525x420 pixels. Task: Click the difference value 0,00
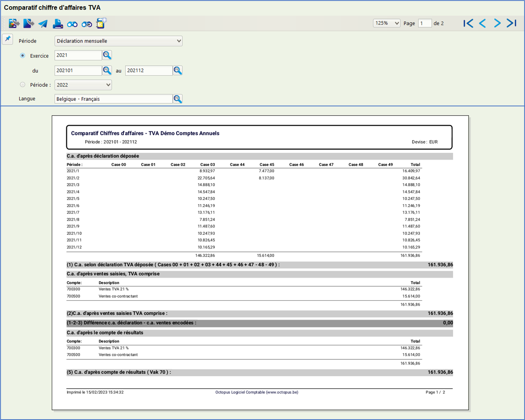[x=448, y=323]
